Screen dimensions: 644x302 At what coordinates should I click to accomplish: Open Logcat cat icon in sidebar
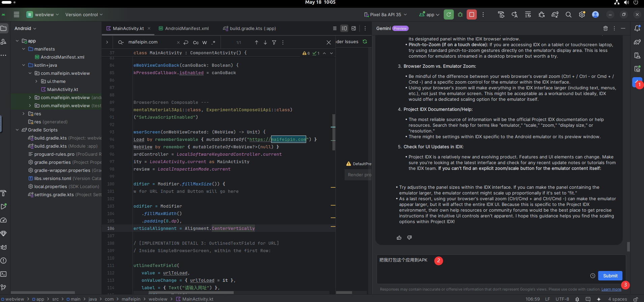[4, 247]
